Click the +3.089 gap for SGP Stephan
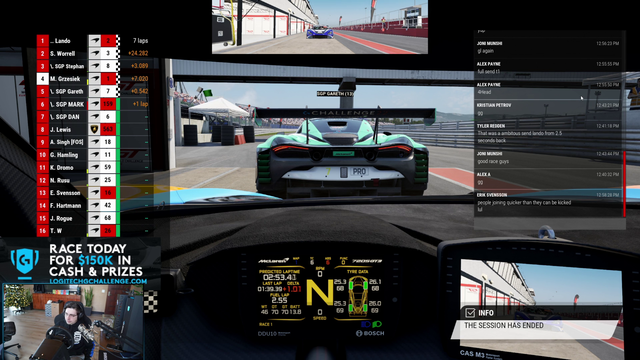This screenshot has width=640, height=360. (x=139, y=66)
